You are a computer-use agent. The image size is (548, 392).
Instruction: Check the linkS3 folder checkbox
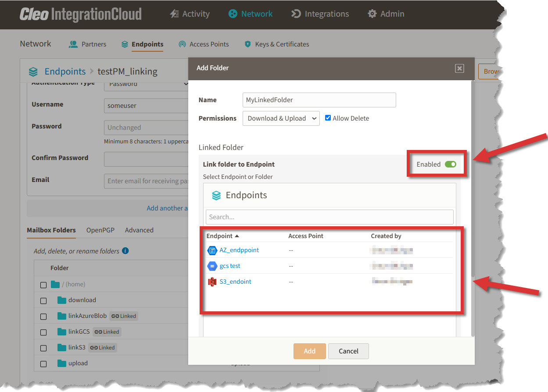tap(43, 348)
